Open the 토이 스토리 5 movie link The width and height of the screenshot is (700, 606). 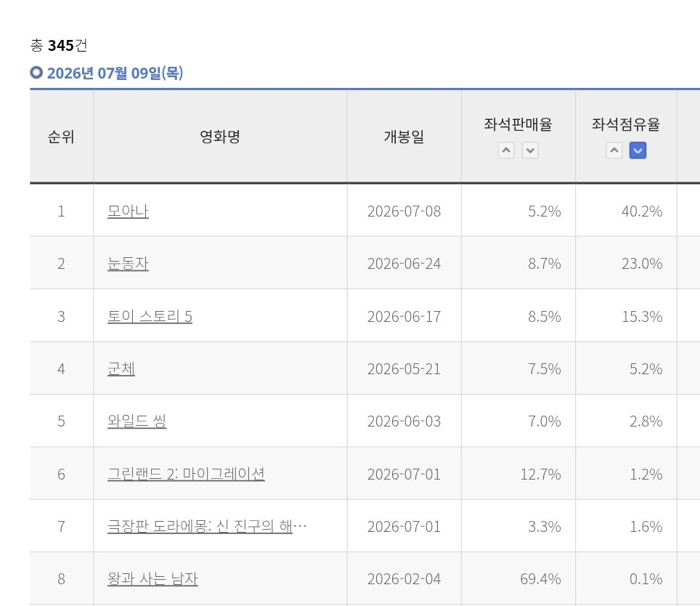point(150,316)
